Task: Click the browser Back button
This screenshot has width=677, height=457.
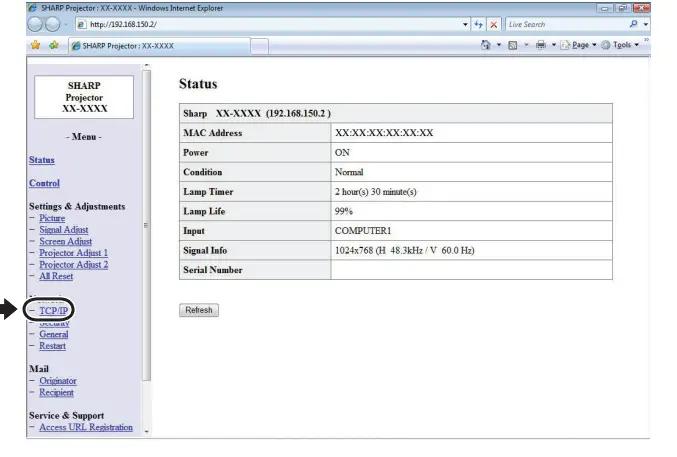Action: 36,25
